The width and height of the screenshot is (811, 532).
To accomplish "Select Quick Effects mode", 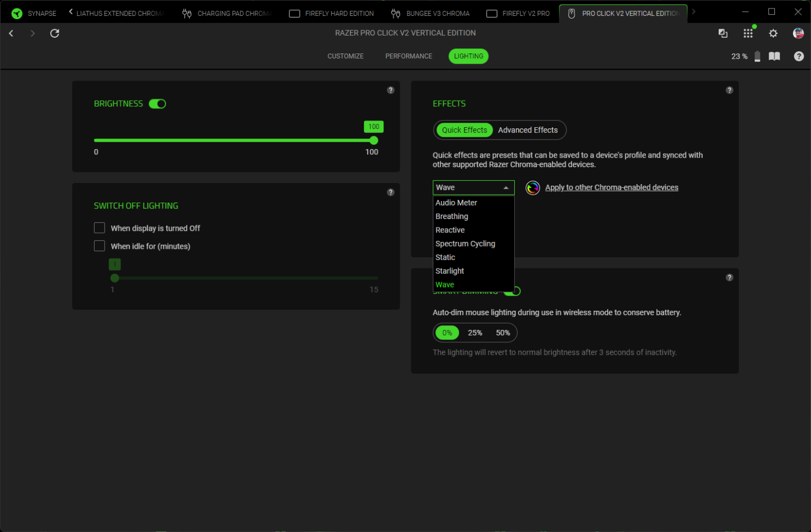I will [x=465, y=130].
